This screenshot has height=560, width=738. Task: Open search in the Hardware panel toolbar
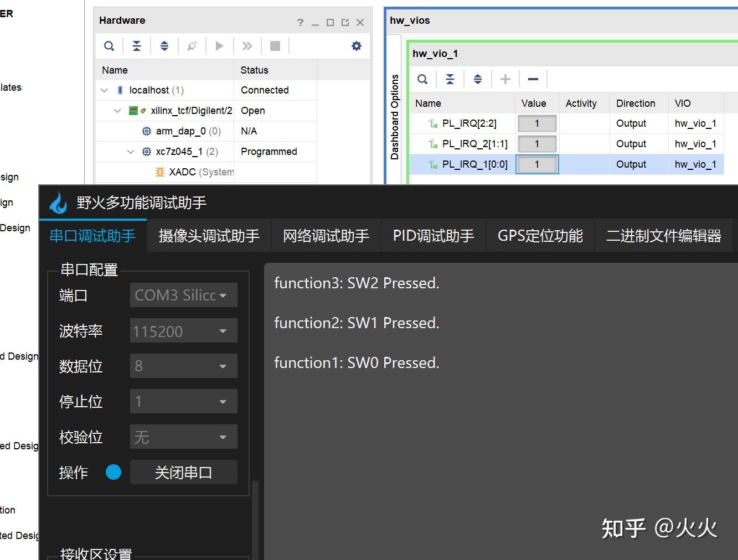[109, 45]
